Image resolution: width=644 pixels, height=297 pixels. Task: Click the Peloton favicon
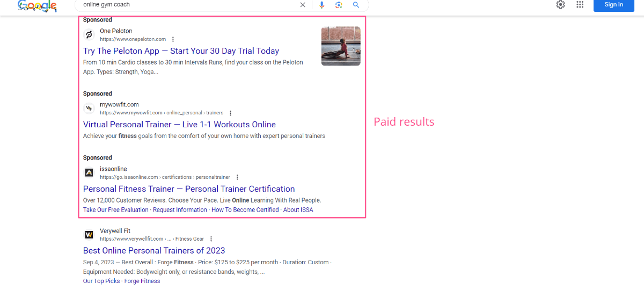click(x=89, y=35)
